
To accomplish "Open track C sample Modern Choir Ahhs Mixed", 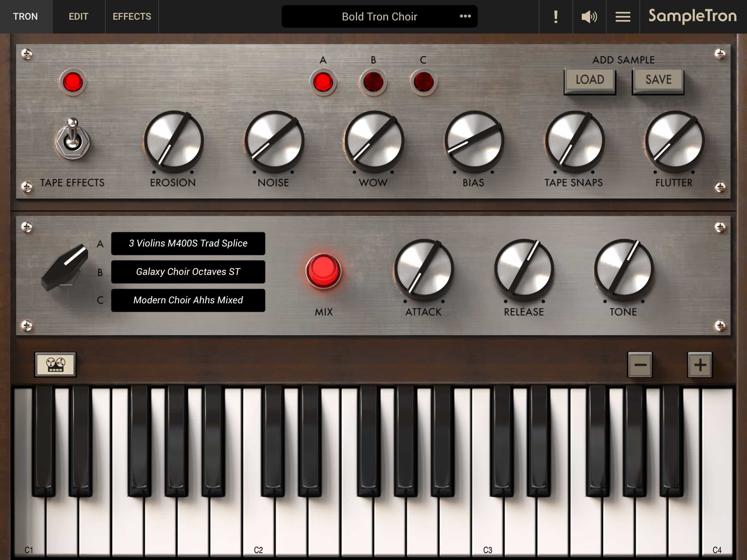I will click(x=188, y=300).
